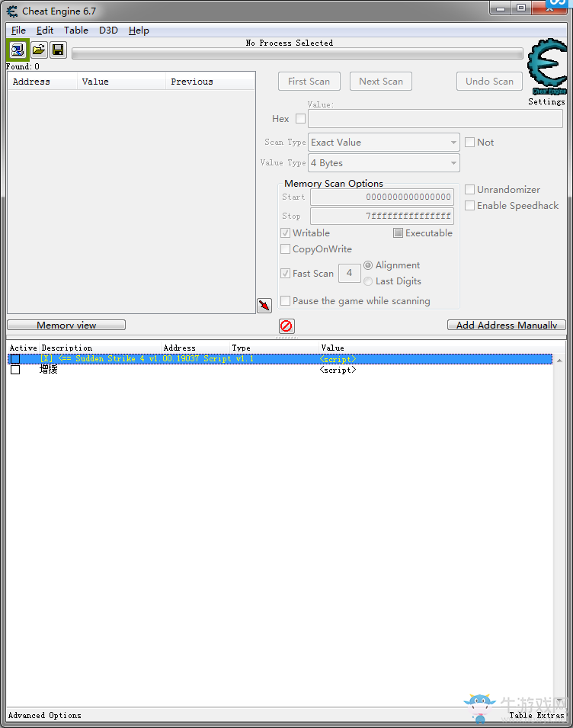Select the Last Digits radio button
The width and height of the screenshot is (573, 728).
[368, 281]
